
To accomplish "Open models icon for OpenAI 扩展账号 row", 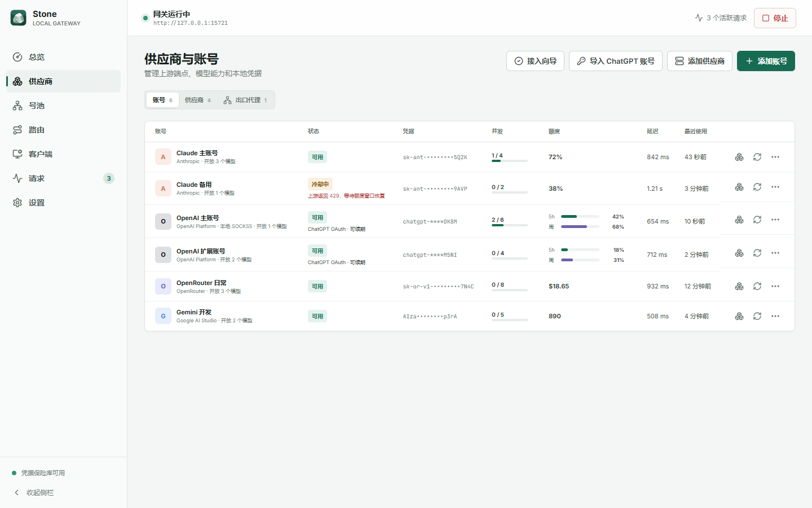I will 739,253.
